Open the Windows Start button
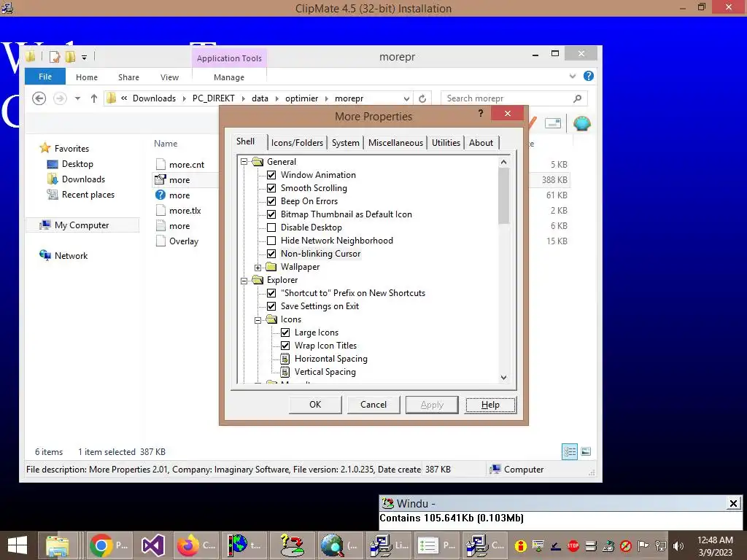This screenshot has height=560, width=747. 18,545
